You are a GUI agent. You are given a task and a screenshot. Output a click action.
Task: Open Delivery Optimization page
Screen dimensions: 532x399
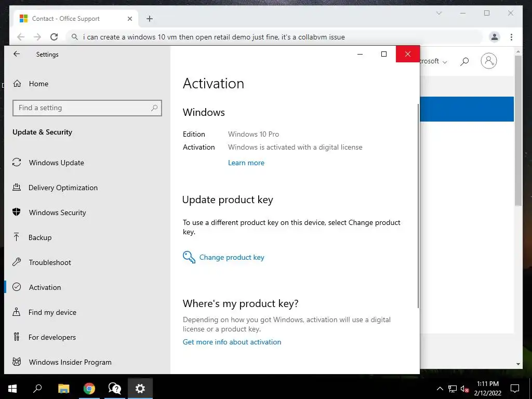87,188
